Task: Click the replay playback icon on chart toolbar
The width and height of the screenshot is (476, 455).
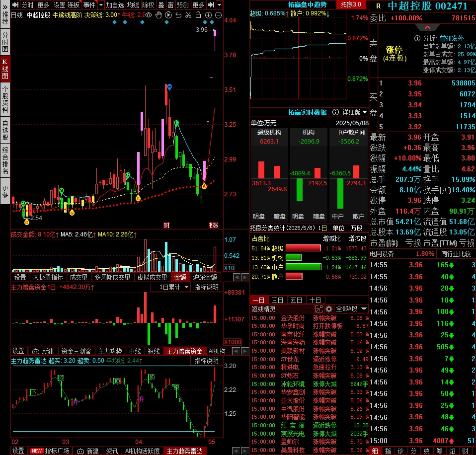Action: point(168,15)
